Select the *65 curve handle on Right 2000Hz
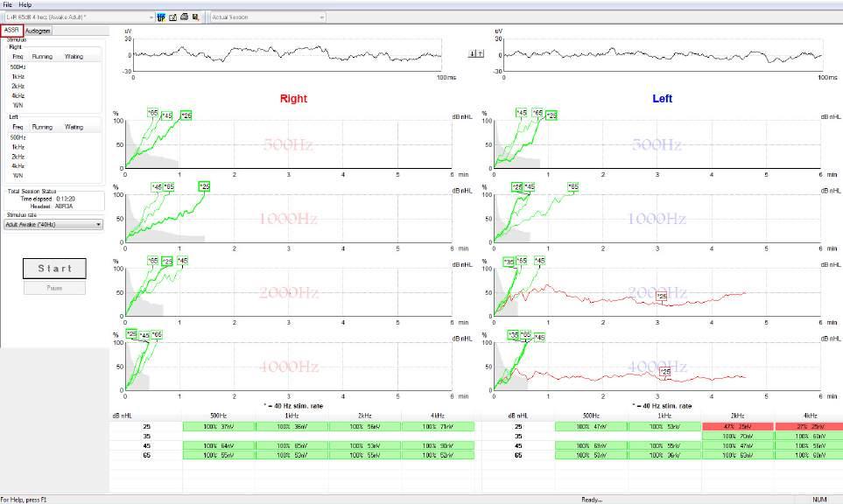Viewport: 843px width, 504px height. 153,261
